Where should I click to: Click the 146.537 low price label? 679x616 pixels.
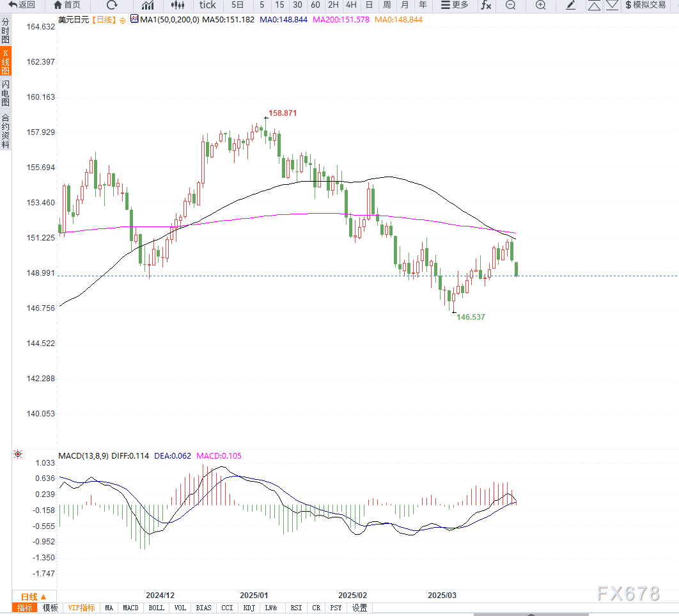point(471,317)
